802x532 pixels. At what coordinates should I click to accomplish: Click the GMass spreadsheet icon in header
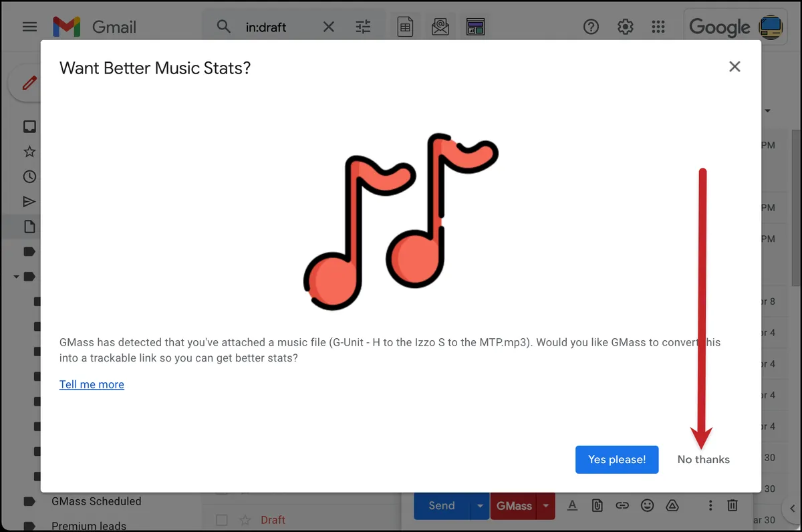tap(405, 27)
